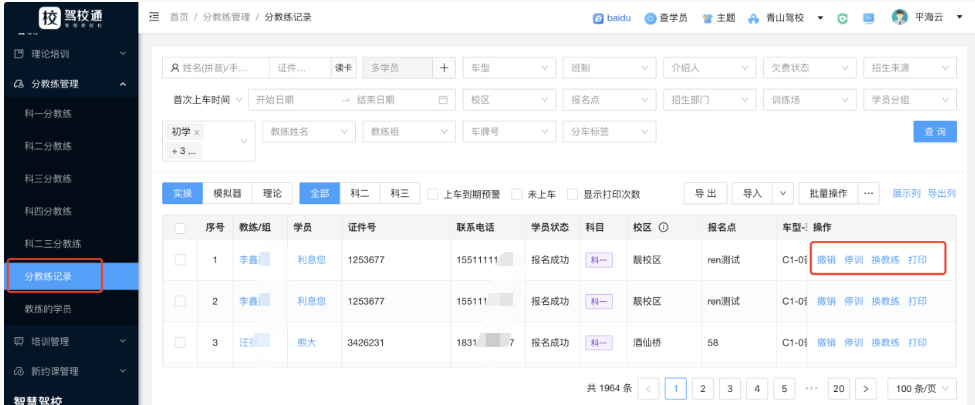Click the ellipsis more button beside 批量操作

[868, 193]
